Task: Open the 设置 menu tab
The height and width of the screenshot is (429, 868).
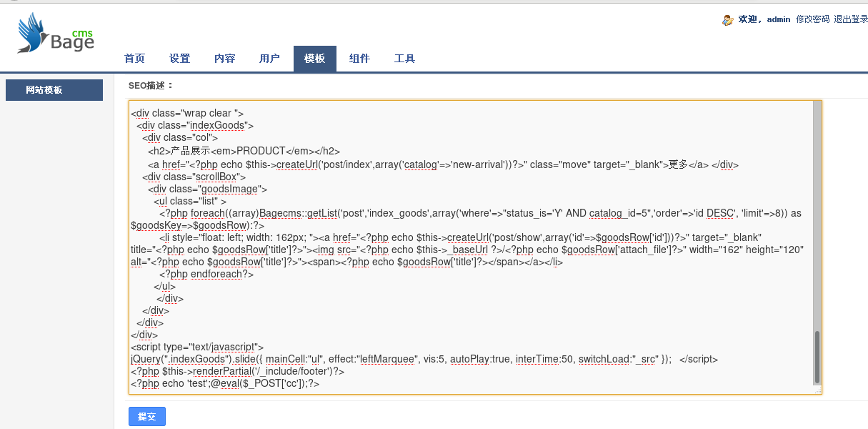Action: coord(179,59)
